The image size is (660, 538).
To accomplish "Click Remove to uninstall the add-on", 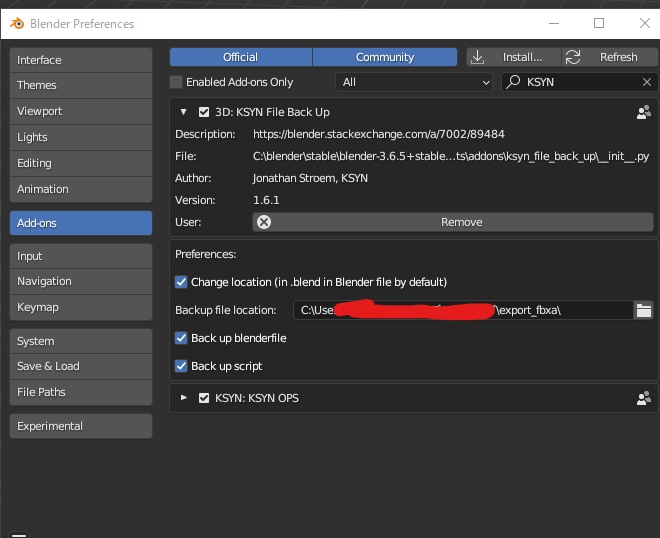I will [x=453, y=222].
